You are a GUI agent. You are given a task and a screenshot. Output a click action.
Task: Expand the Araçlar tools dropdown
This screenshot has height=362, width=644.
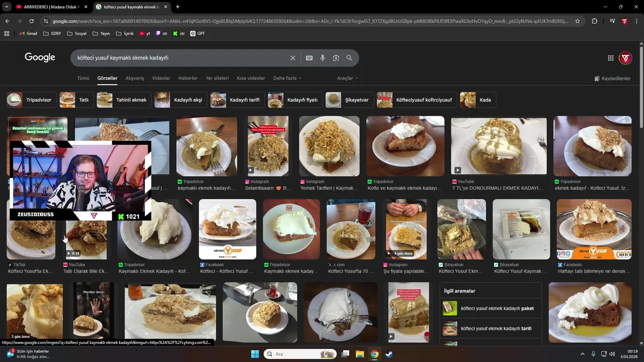[348, 78]
